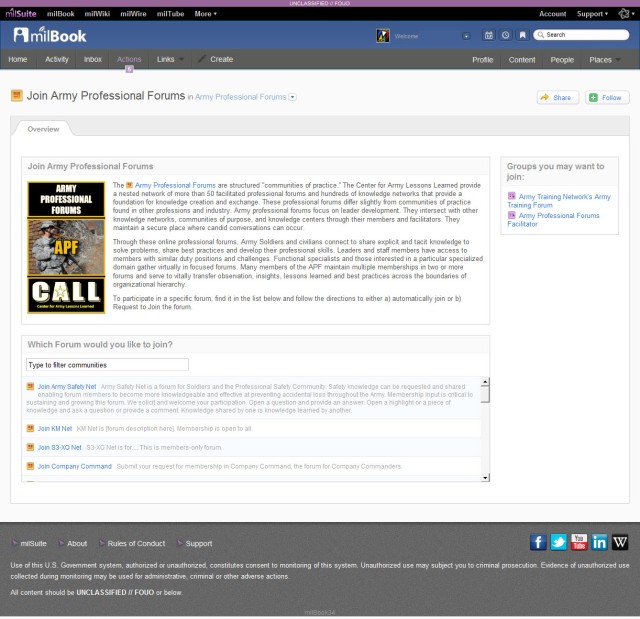Click the Army Professional Forums link in the description
Image resolution: width=640 pixels, height=619 pixels.
(175, 185)
